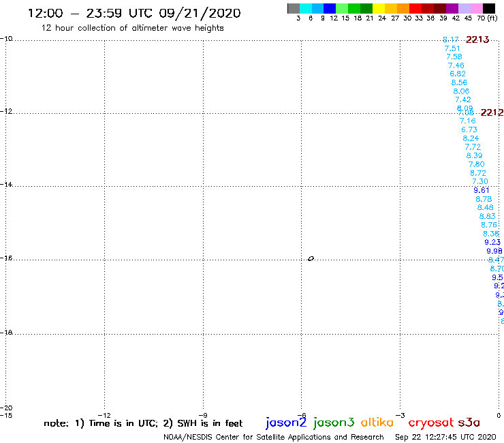Click the wave height value '7.30'

[480, 181]
